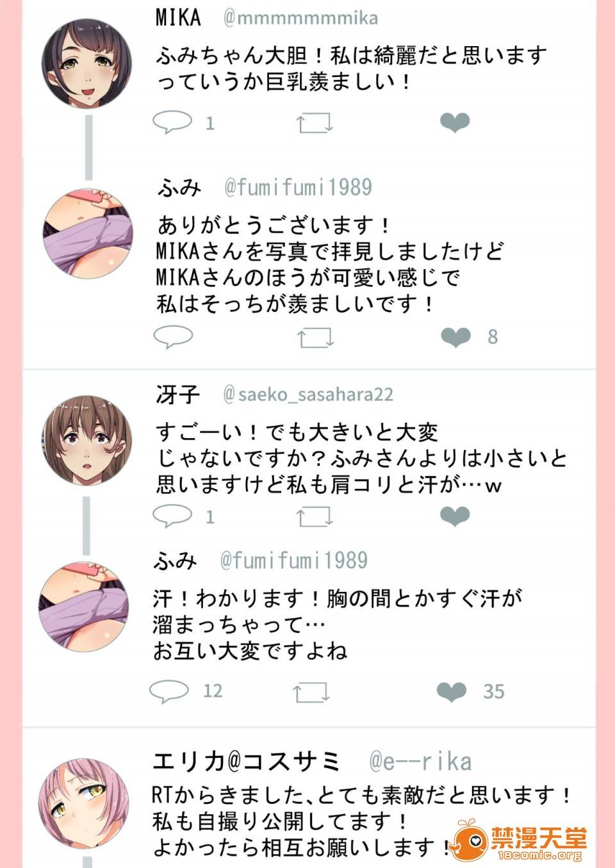Retweet ふみ's reply to MIKA

(x=315, y=337)
